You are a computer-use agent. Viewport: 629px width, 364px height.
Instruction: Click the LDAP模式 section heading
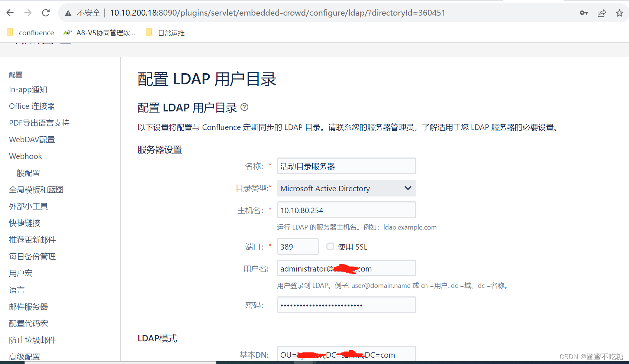click(x=157, y=338)
